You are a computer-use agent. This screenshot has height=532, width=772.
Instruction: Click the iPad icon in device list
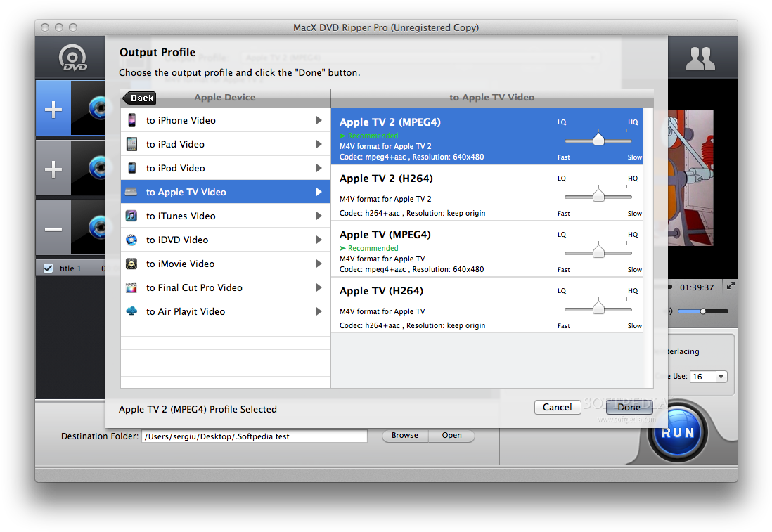132,144
